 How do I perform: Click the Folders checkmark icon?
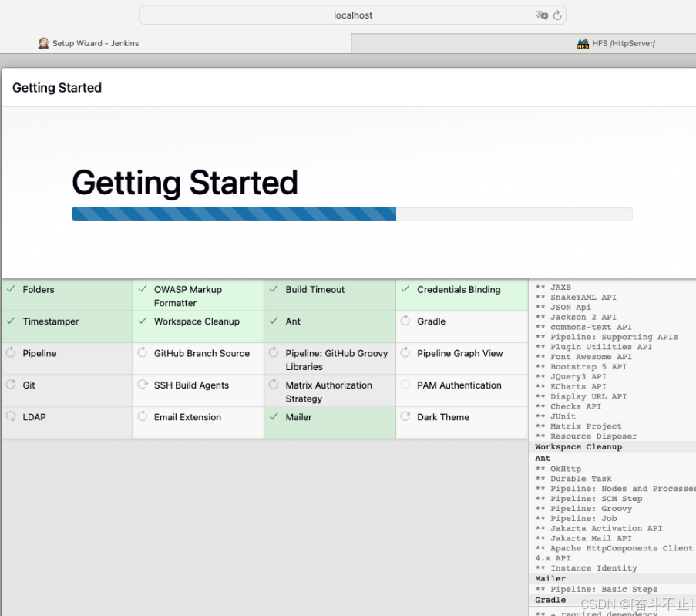tap(11, 289)
